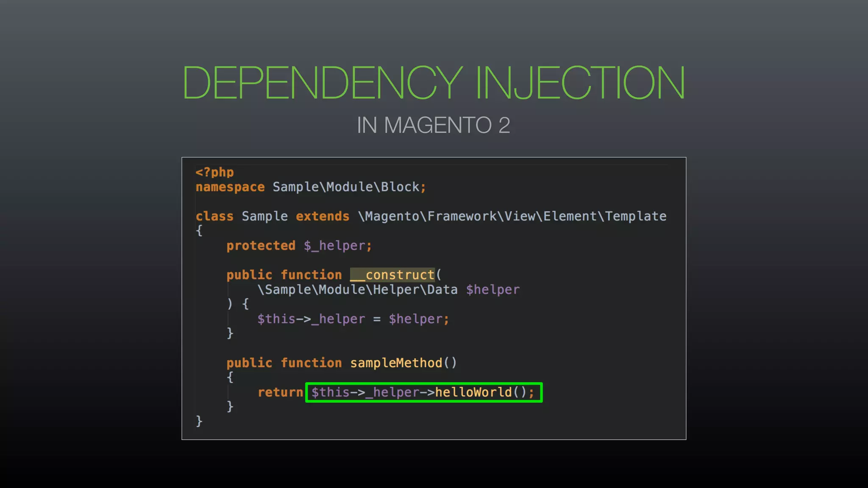The height and width of the screenshot is (488, 868).
Task: Click the IN MAGENTO 2 subtitle
Action: pos(434,125)
